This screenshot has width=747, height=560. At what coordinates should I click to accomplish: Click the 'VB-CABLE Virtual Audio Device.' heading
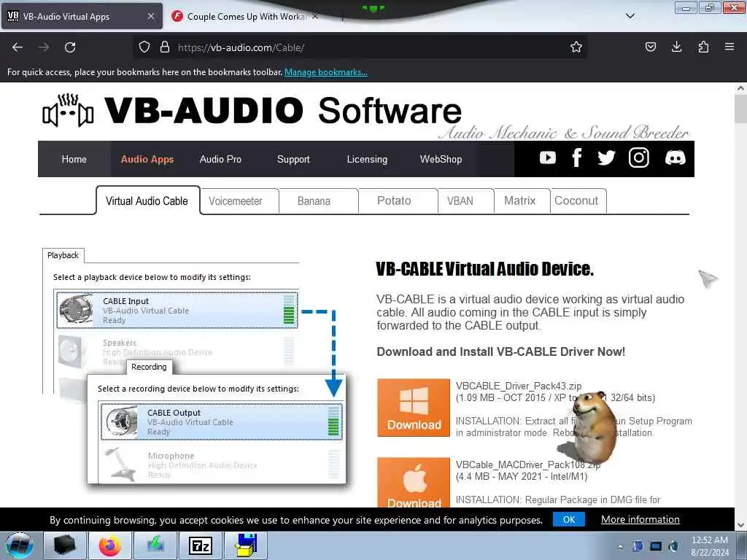tap(484, 269)
